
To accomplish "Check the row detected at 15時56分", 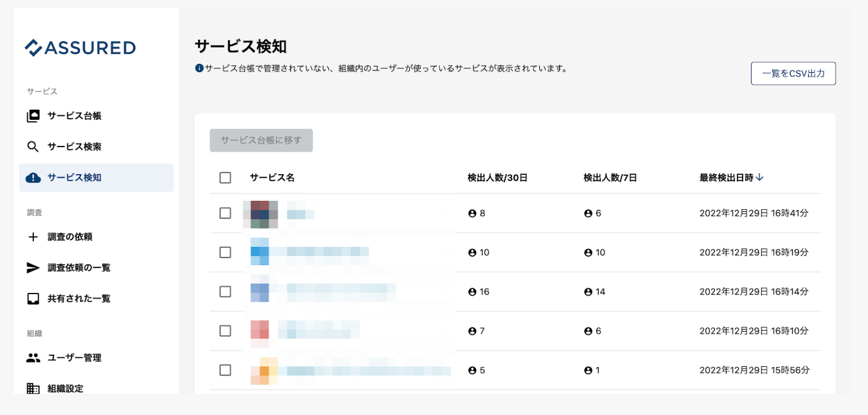I will point(225,370).
